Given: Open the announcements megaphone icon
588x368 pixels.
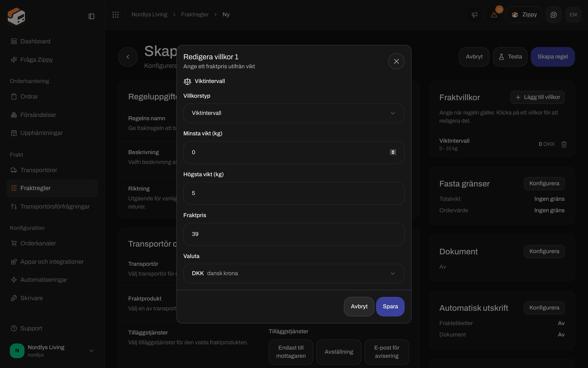Looking at the screenshot, I should (x=474, y=15).
